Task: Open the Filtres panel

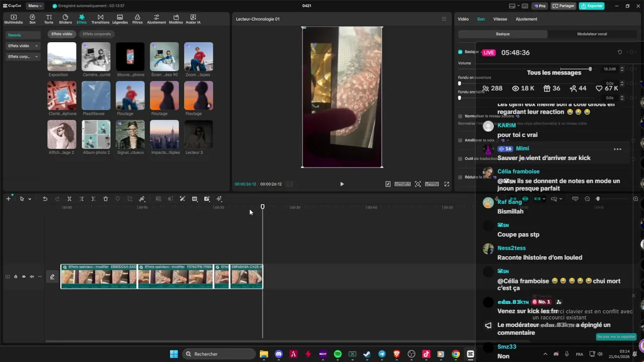Action: 137,19
